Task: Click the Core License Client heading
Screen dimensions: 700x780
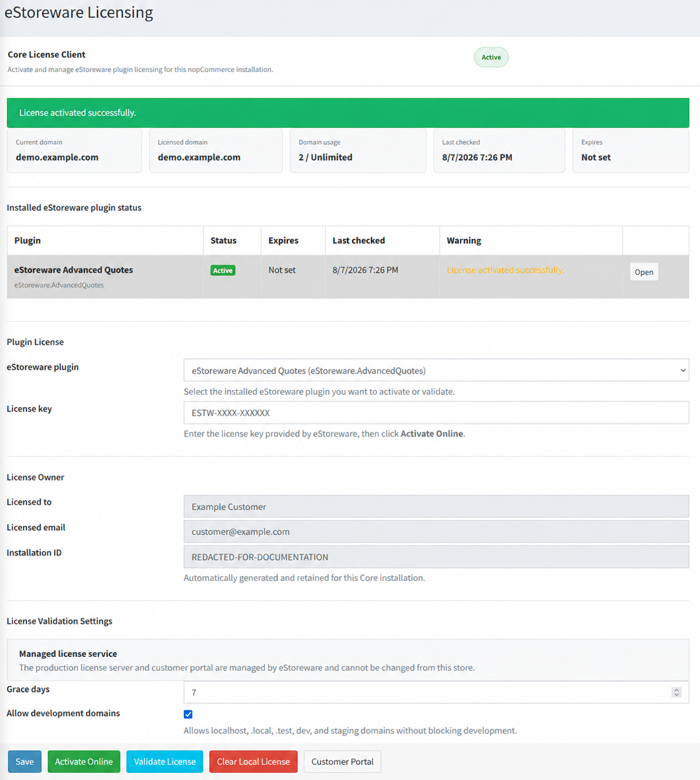Action: pos(47,54)
